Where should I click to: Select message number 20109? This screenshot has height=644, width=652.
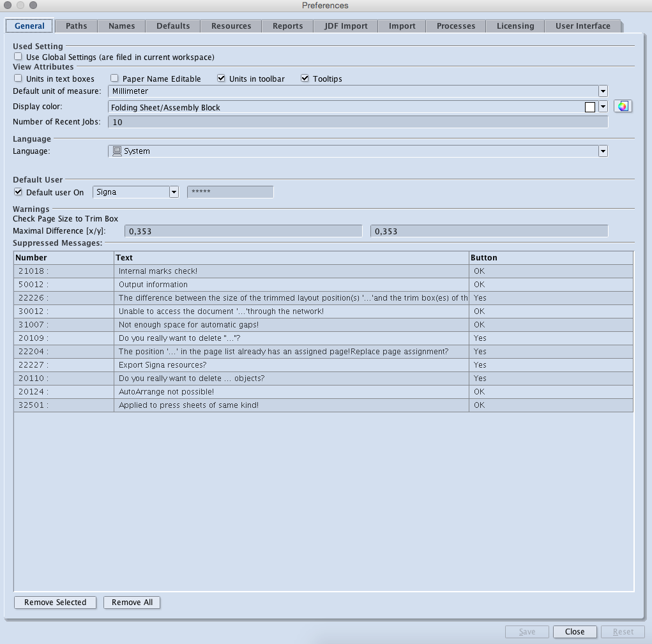324,338
